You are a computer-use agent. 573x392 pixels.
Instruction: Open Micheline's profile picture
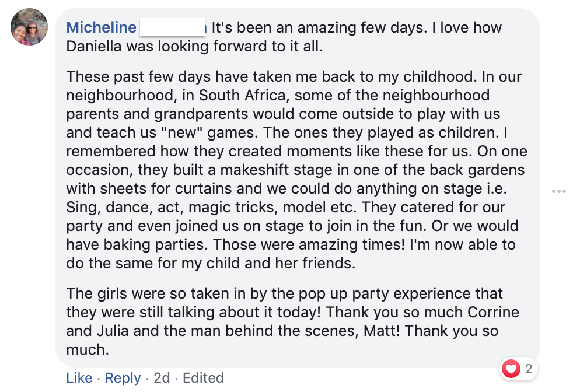[29, 27]
